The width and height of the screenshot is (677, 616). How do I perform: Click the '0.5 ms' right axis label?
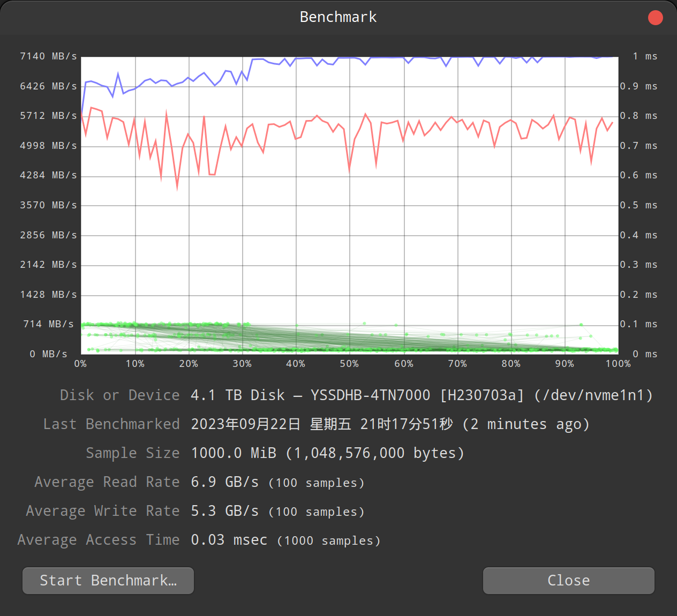pos(638,205)
